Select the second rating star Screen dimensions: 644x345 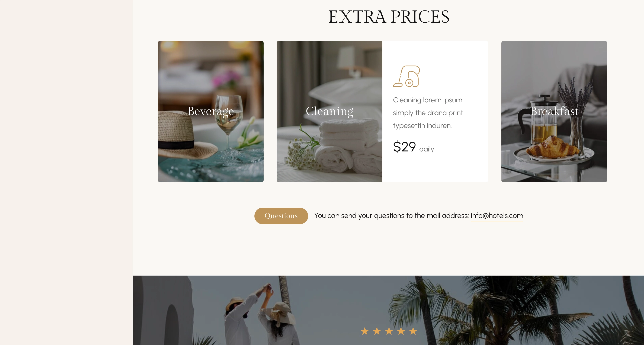point(377,331)
